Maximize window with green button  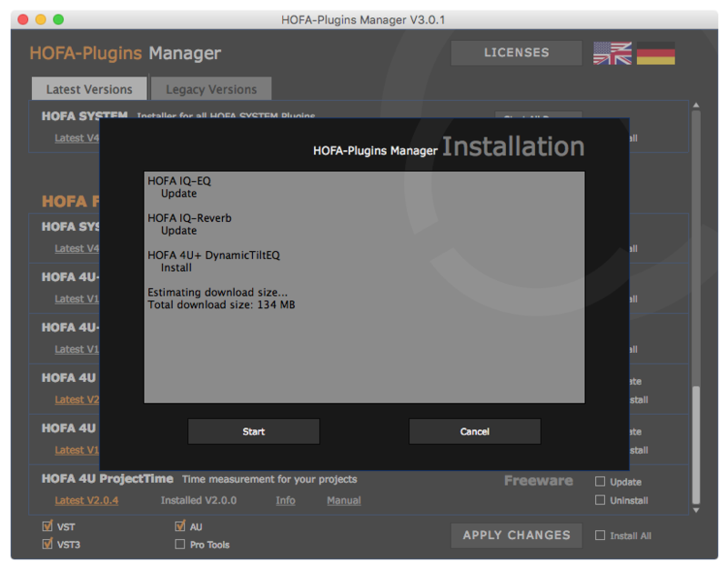tap(58, 19)
